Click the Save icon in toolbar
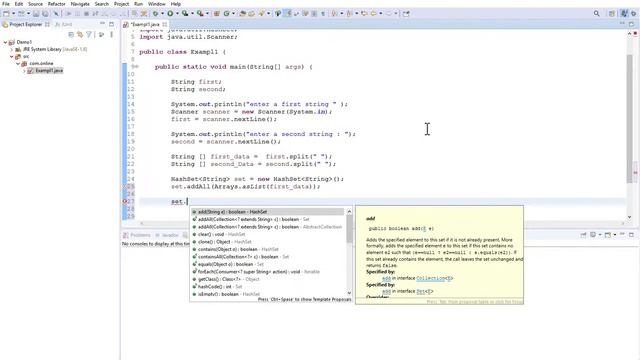 pos(36,13)
